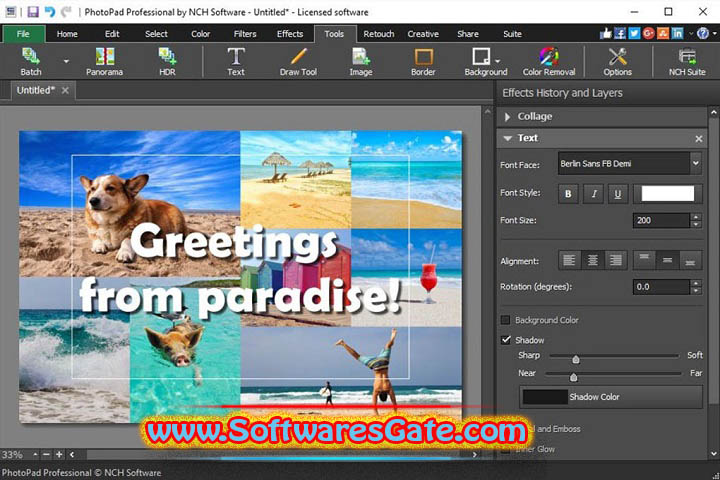Align text left

[569, 260]
